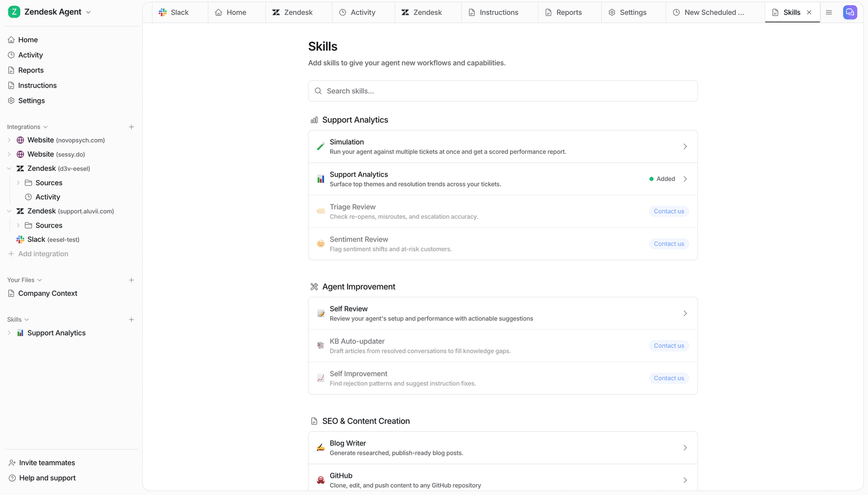Open the Self Review skill row

point(503,313)
